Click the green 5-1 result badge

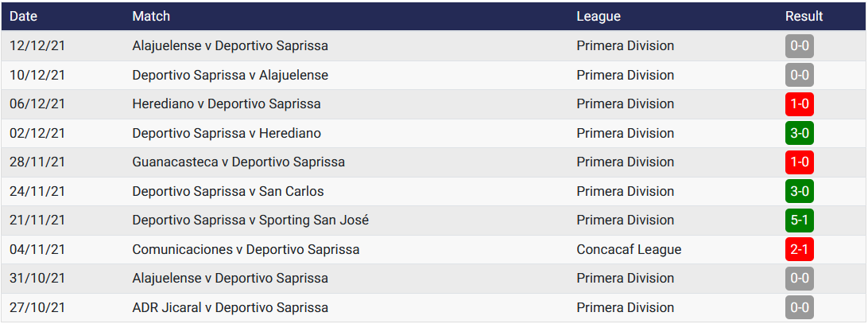pyautogui.click(x=799, y=221)
